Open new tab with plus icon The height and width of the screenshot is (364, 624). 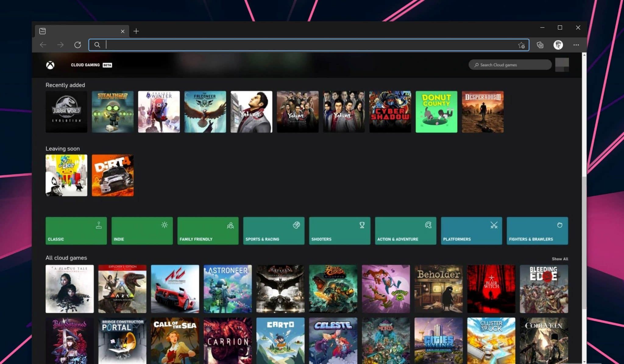[136, 31]
